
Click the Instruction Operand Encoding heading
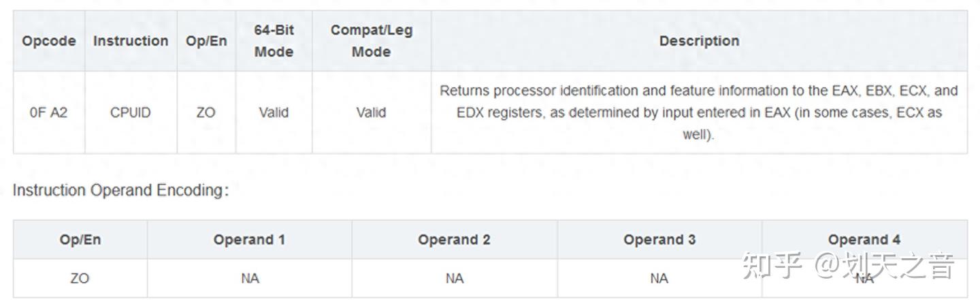pyautogui.click(x=120, y=191)
